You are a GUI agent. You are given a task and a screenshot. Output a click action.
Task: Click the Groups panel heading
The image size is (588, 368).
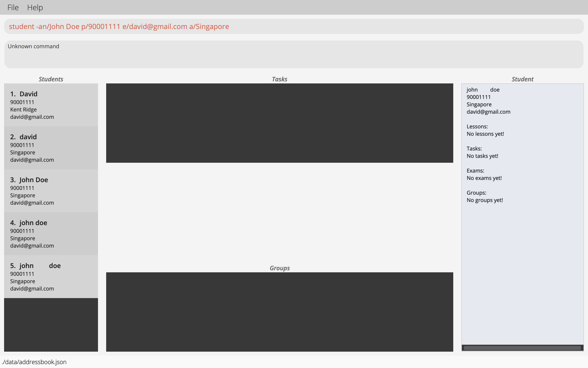tap(280, 268)
